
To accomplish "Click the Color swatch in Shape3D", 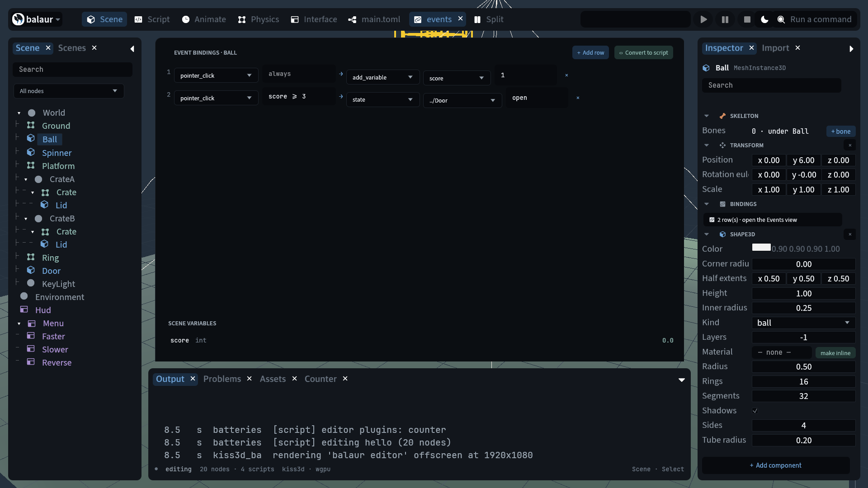I will click(761, 247).
